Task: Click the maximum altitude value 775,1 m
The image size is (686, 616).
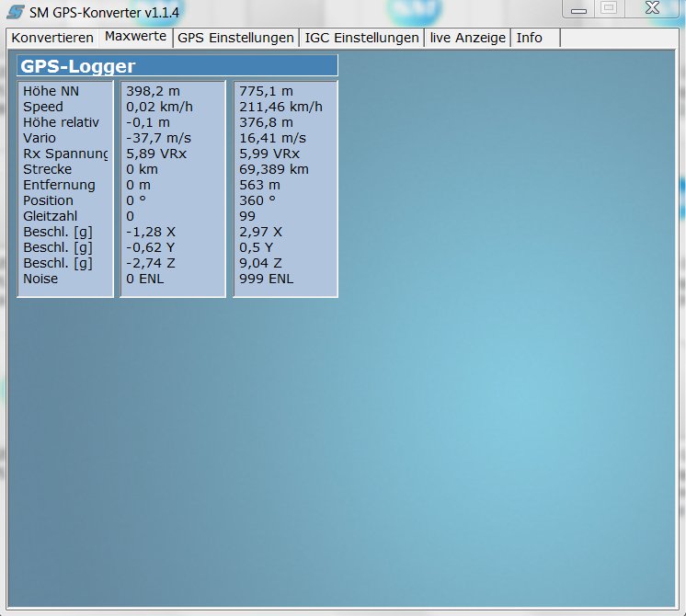Action: pyautogui.click(x=266, y=91)
